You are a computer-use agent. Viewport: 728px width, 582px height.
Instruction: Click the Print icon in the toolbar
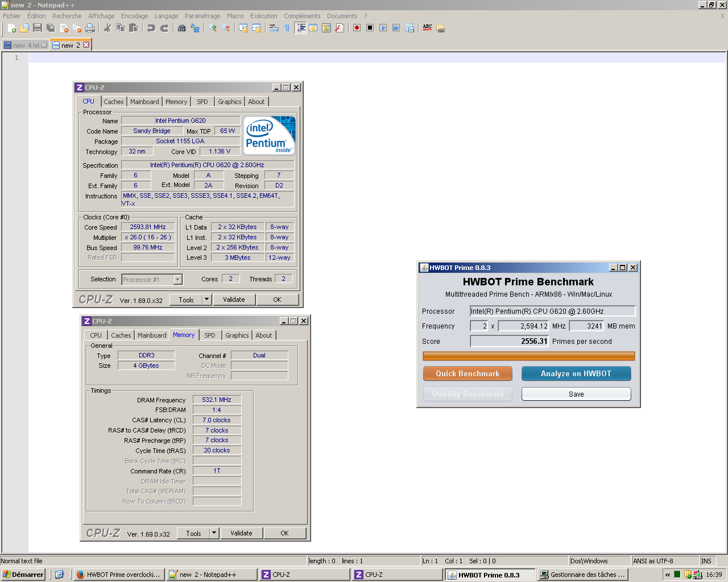[x=90, y=28]
